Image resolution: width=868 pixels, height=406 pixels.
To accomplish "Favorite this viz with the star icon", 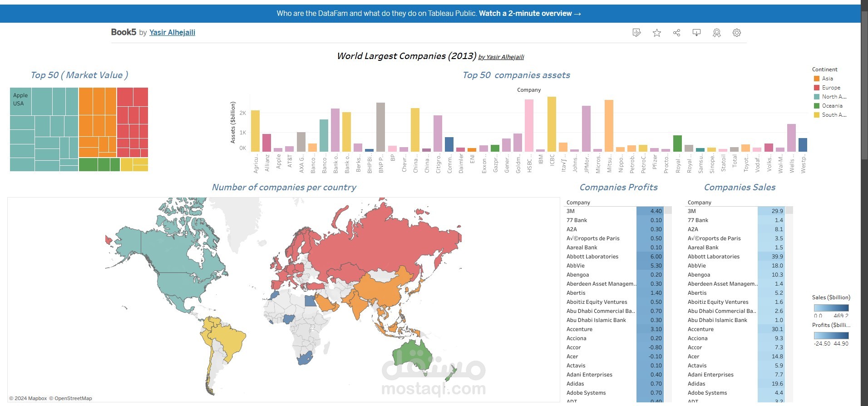I will point(656,33).
